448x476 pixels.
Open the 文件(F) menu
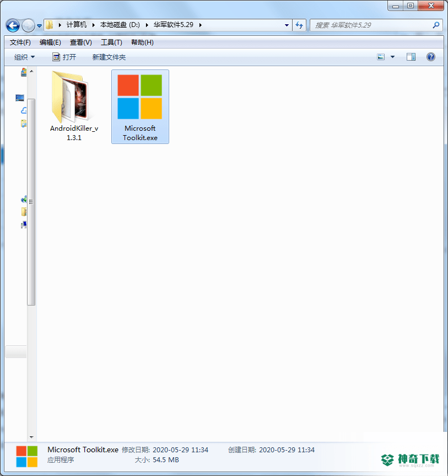pyautogui.click(x=20, y=42)
